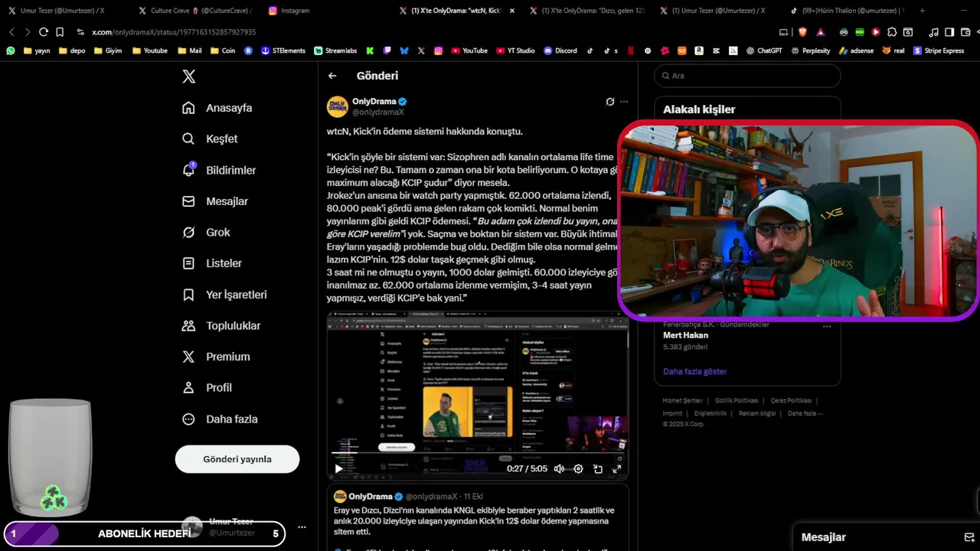Open yayın bookmarks folder
The width and height of the screenshot is (980, 551).
click(x=37, y=51)
